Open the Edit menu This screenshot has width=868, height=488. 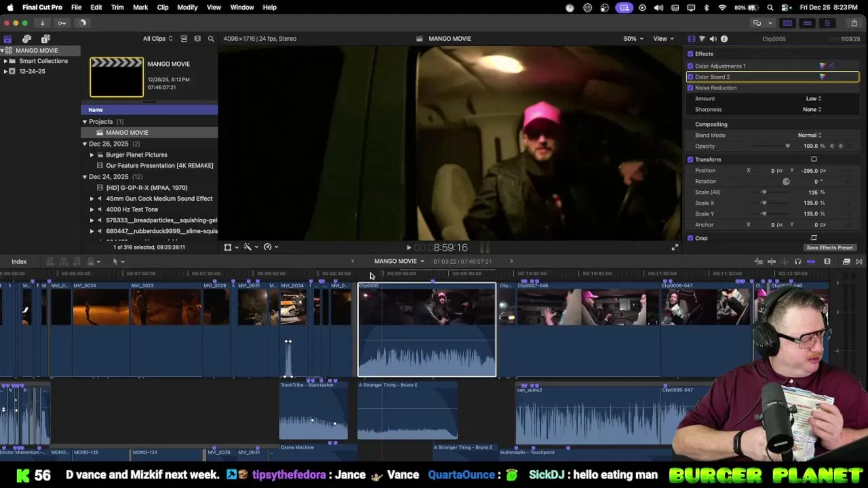pos(96,7)
